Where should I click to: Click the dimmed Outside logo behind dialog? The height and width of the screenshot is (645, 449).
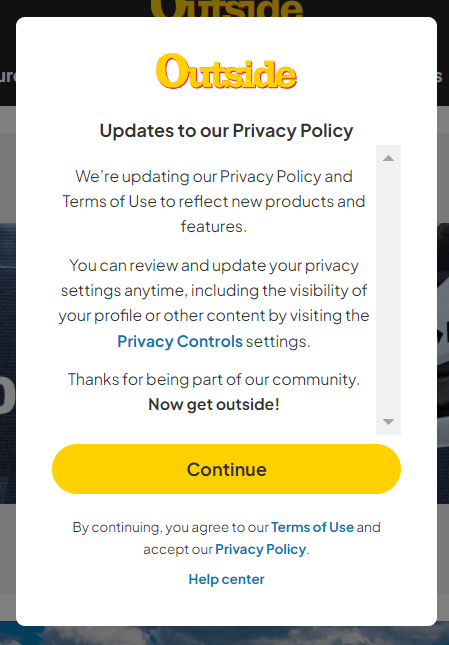tap(226, 8)
